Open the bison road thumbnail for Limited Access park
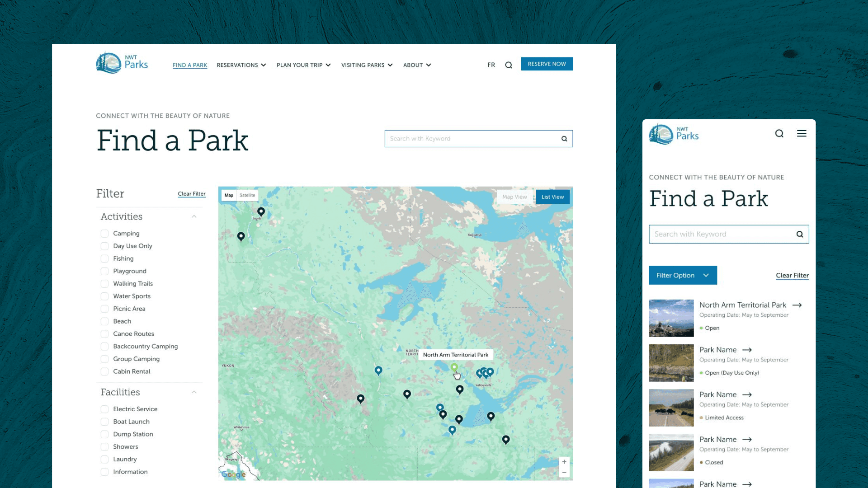This screenshot has height=488, width=868. coord(671,408)
